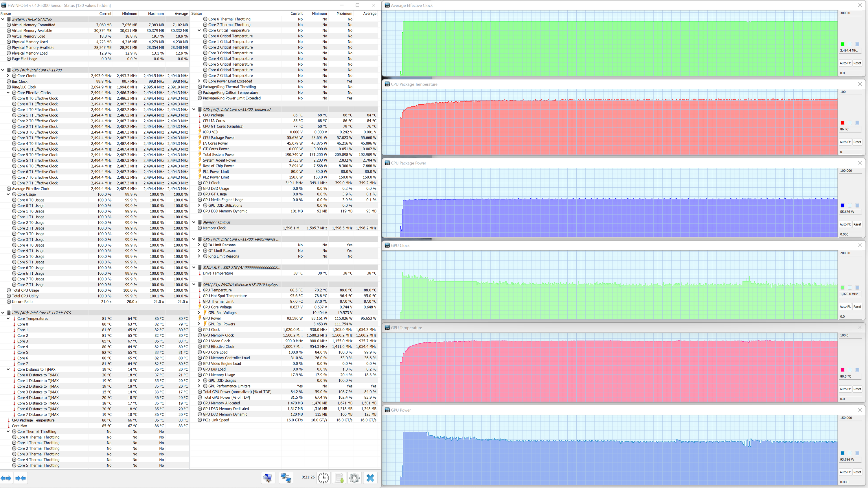The width and height of the screenshot is (868, 488).
Task: Click the green swatch on Average Effective Clock graph
Action: (x=842, y=44)
